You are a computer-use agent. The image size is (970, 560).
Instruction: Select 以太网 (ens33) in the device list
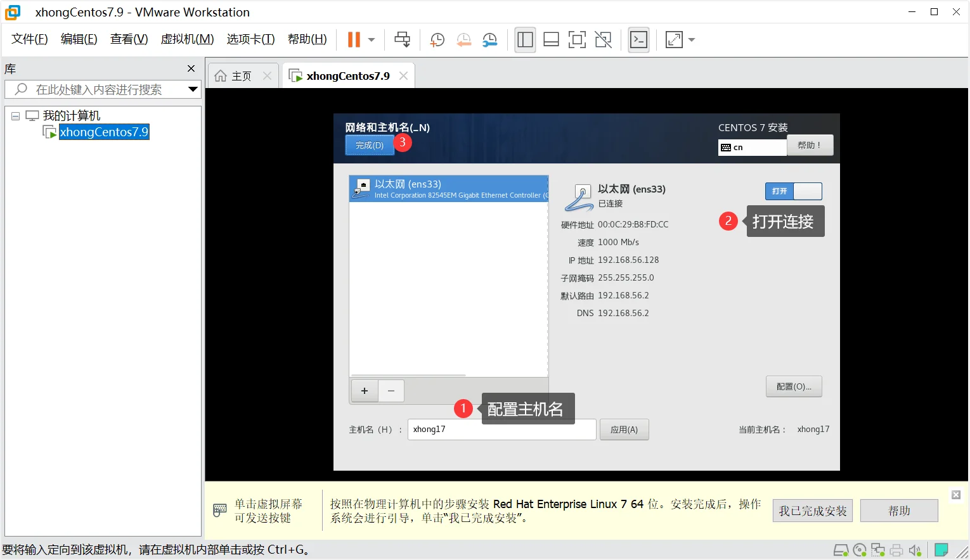(448, 189)
